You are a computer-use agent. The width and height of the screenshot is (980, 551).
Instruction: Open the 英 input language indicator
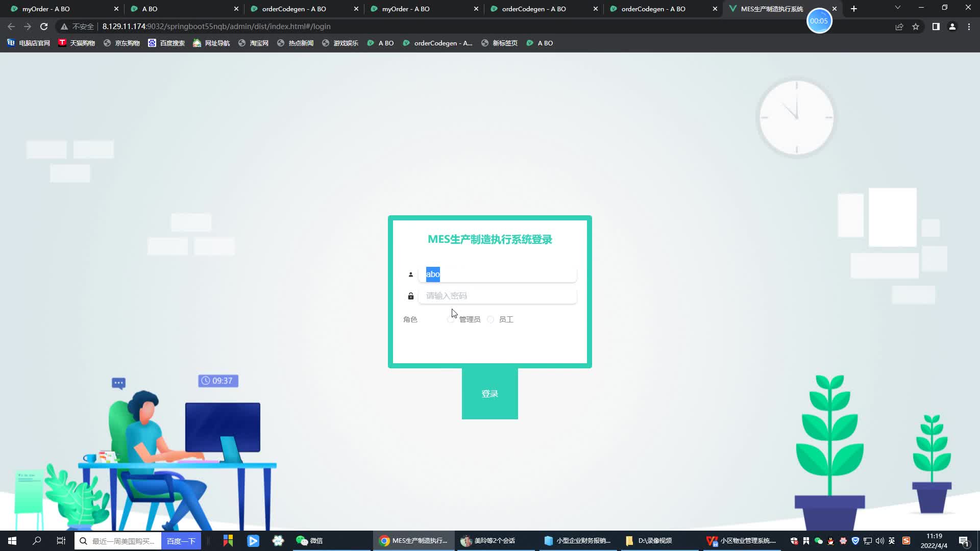(x=892, y=540)
